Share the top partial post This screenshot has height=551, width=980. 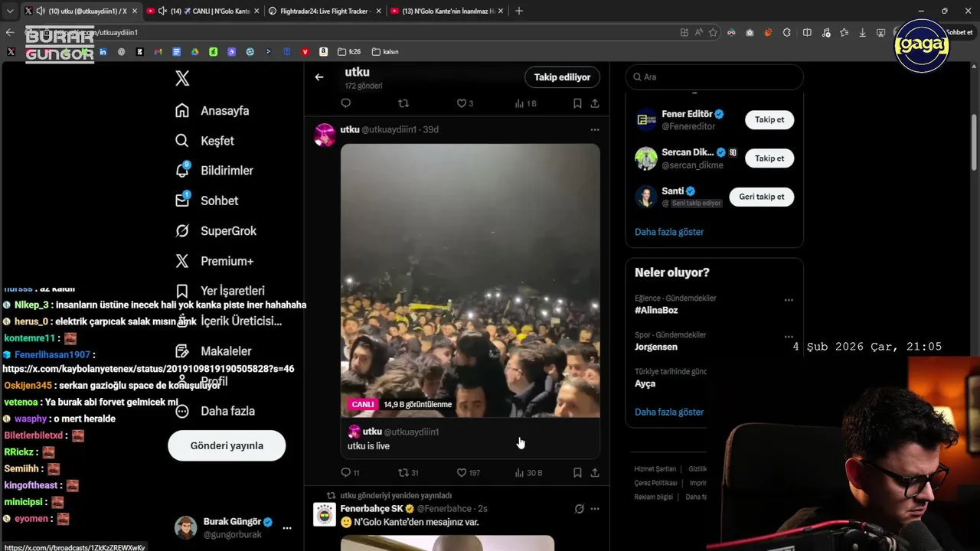click(x=595, y=103)
